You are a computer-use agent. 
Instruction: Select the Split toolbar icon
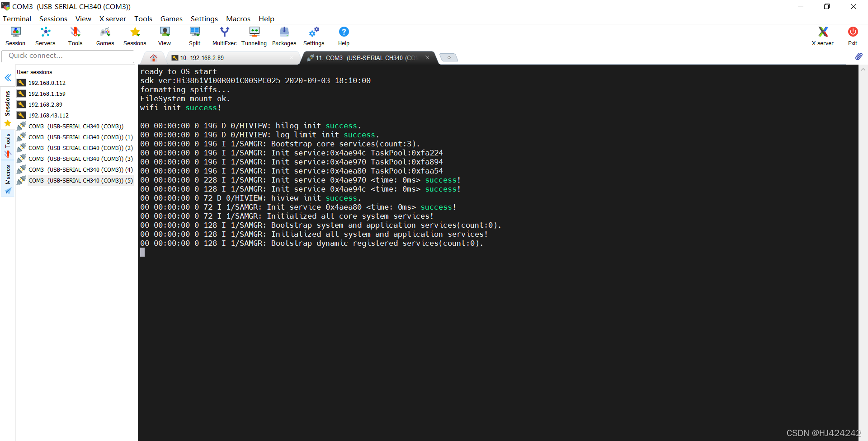tap(194, 36)
